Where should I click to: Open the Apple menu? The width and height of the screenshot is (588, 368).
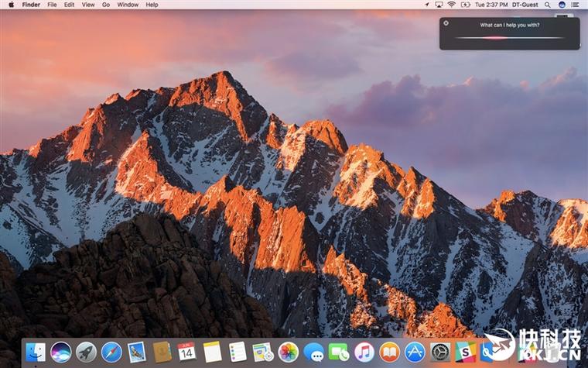pyautogui.click(x=11, y=5)
